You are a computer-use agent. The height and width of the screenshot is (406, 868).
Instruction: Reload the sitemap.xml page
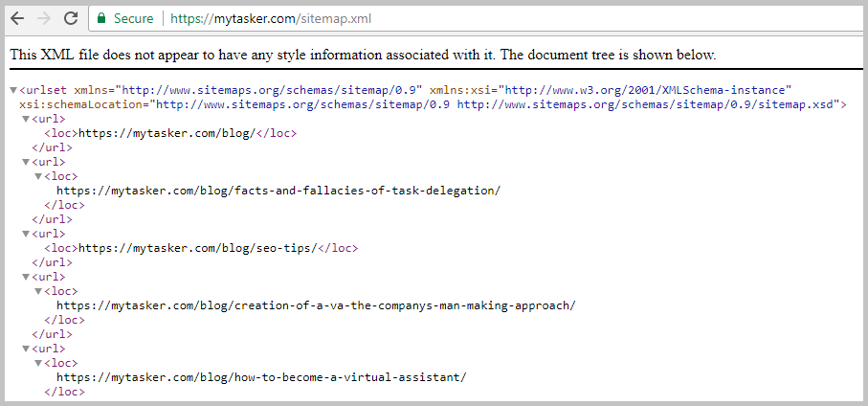click(x=70, y=18)
